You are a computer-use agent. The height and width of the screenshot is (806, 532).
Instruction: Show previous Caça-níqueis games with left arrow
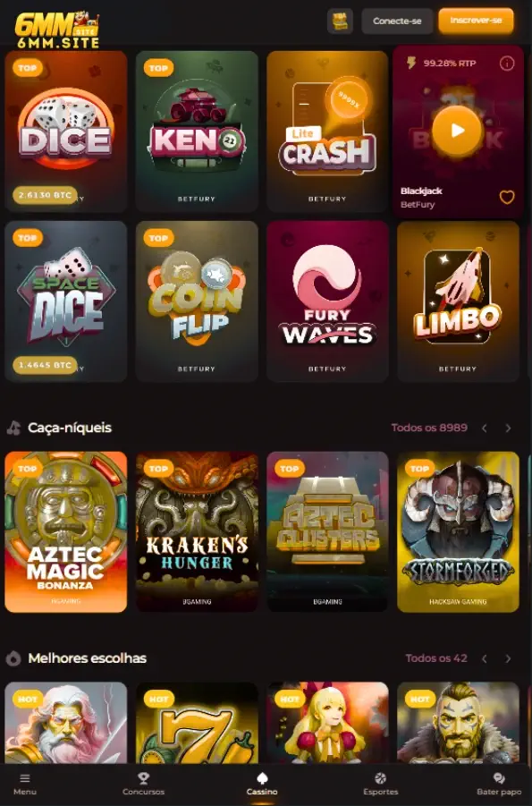pos(485,428)
